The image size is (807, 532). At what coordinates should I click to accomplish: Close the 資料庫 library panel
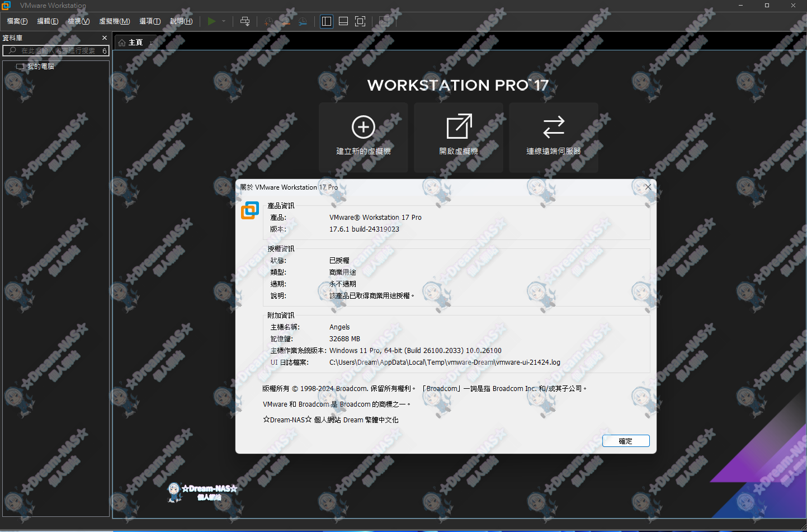tap(105, 38)
